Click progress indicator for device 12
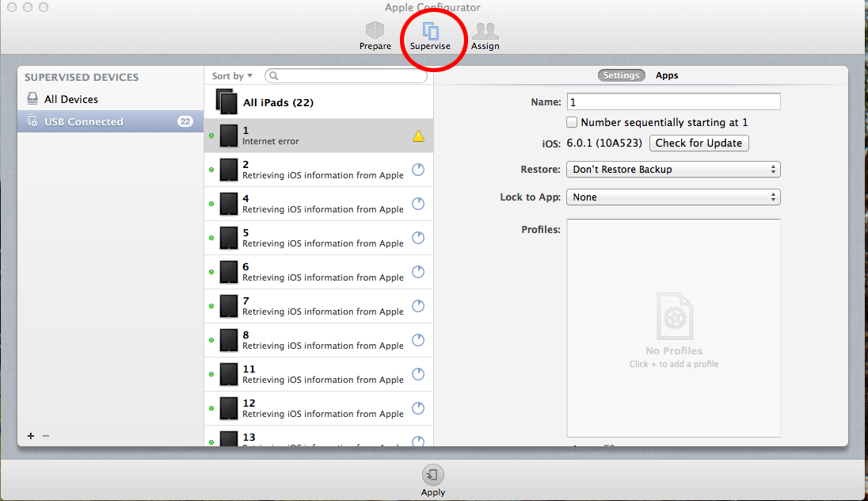Screen dimensions: 868x501 click(x=418, y=408)
